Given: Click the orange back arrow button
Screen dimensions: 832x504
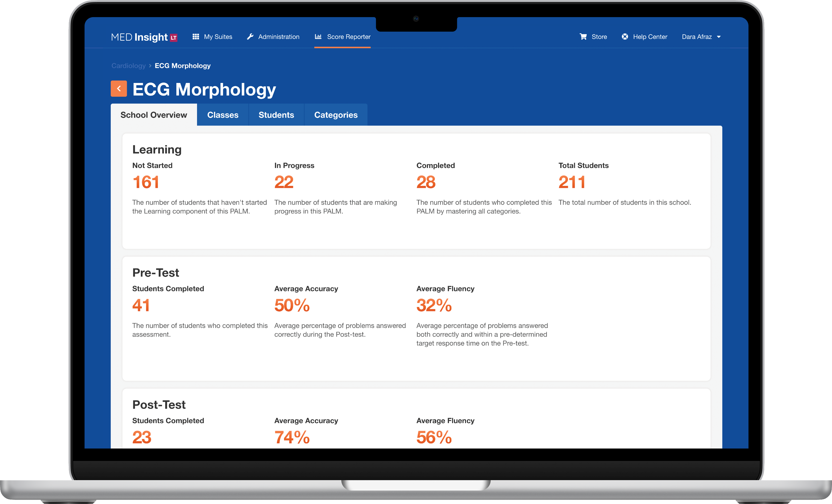Looking at the screenshot, I should (x=119, y=88).
